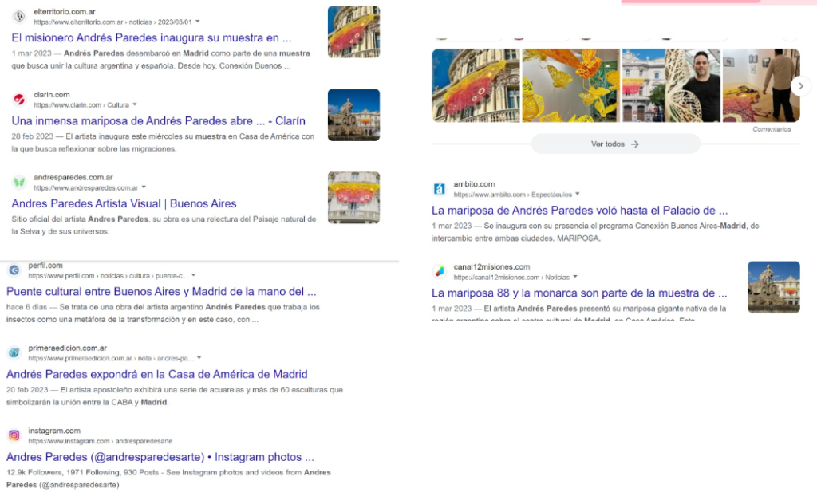Click the perfil.com URL breadcrumb

[x=108, y=276]
